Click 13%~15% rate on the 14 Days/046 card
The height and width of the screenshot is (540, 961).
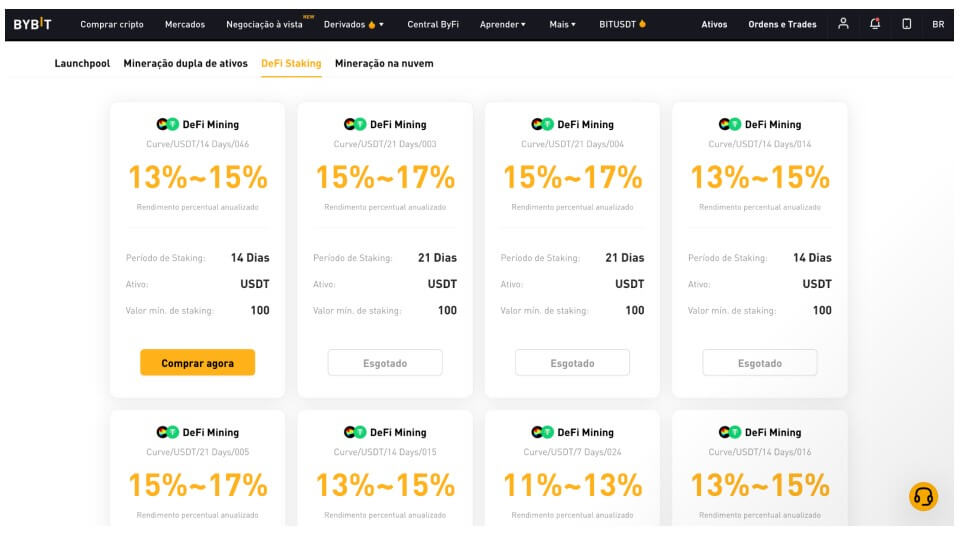tap(197, 177)
